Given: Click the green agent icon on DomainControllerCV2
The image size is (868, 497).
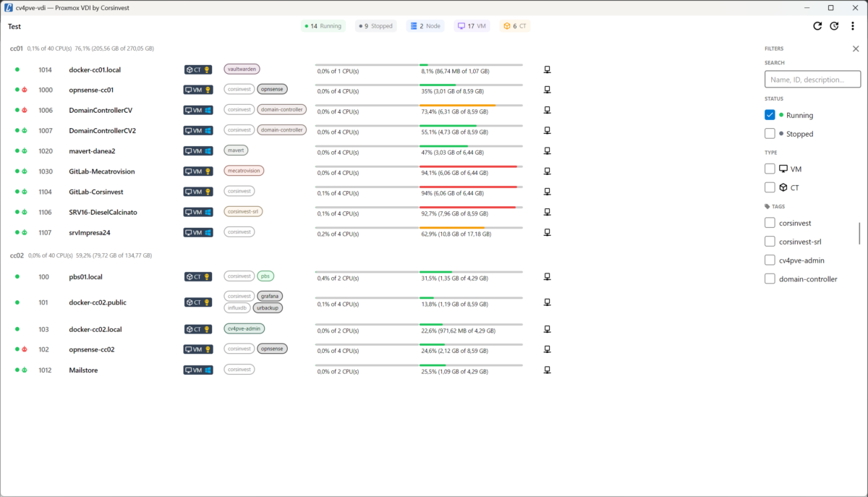Looking at the screenshot, I should [x=24, y=131].
